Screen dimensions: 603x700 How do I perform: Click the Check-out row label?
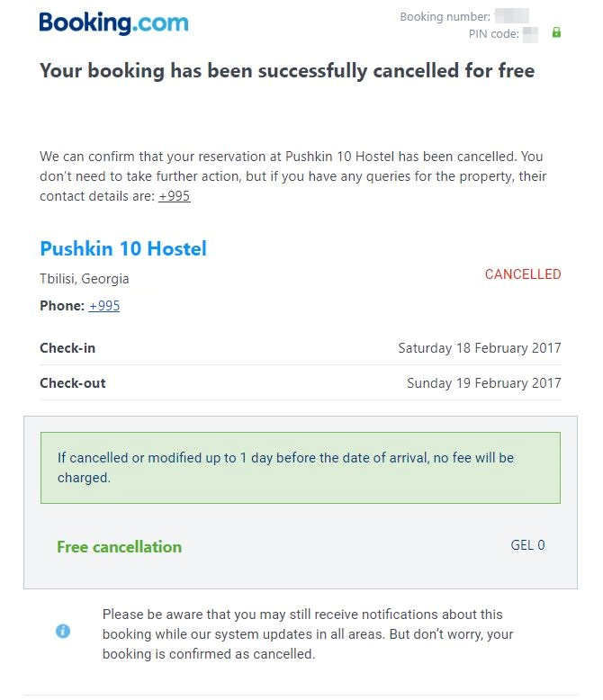pyautogui.click(x=73, y=383)
